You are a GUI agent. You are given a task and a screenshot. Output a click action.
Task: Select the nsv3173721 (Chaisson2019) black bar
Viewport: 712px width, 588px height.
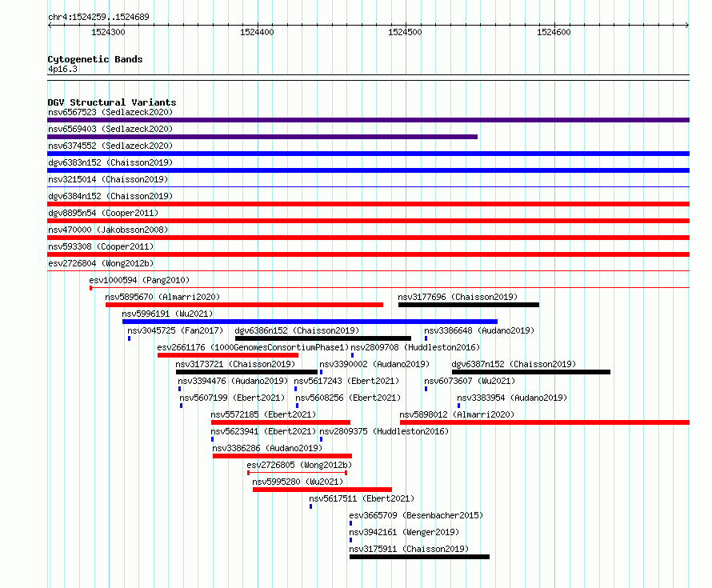click(x=246, y=372)
